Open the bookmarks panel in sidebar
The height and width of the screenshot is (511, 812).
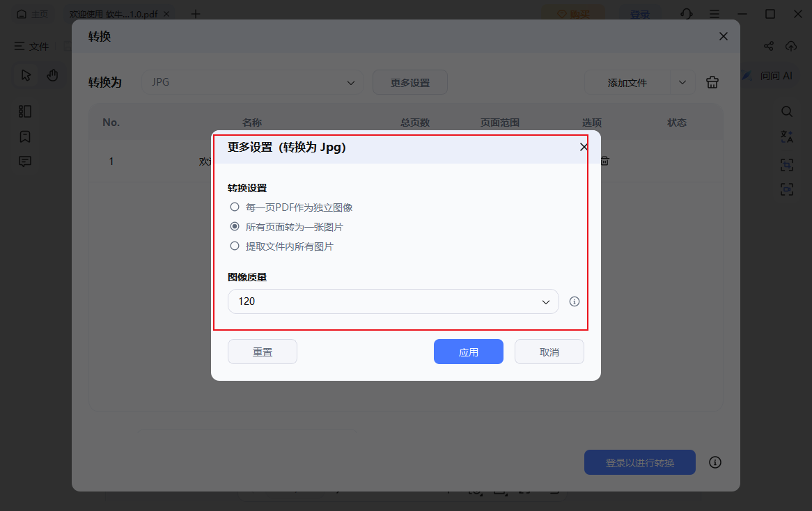pyautogui.click(x=25, y=136)
